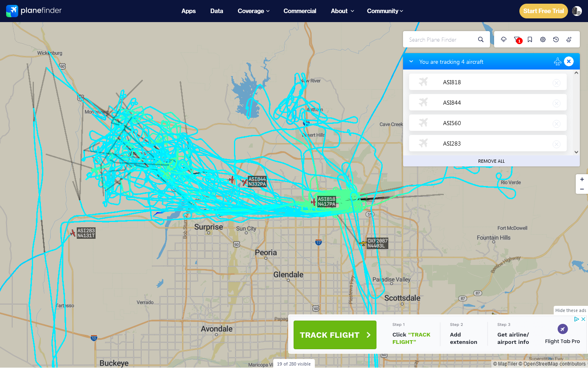The width and height of the screenshot is (588, 368).
Task: Zoom in on the map
Action: [582, 180]
